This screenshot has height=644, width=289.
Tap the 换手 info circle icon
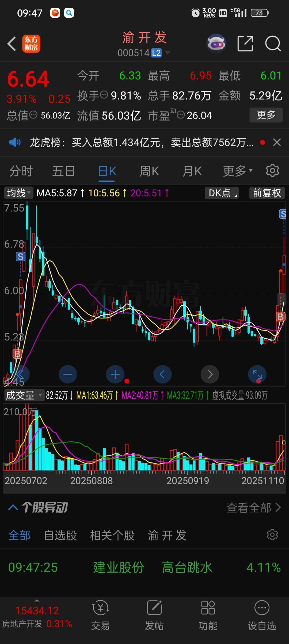[104, 95]
